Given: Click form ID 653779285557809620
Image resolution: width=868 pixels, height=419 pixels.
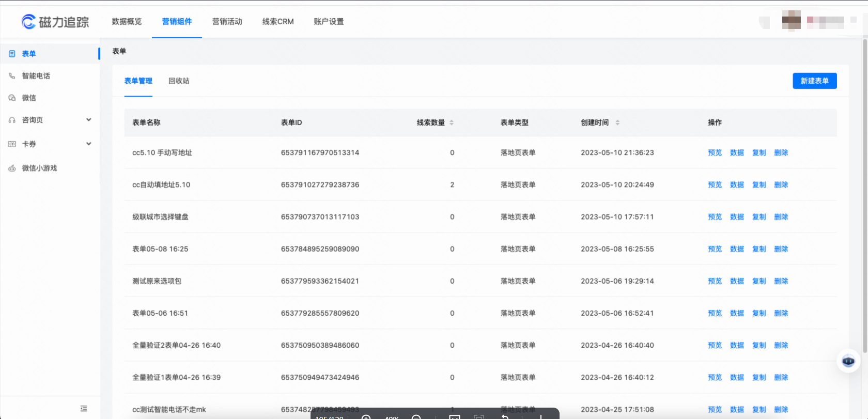Looking at the screenshot, I should 320,313.
